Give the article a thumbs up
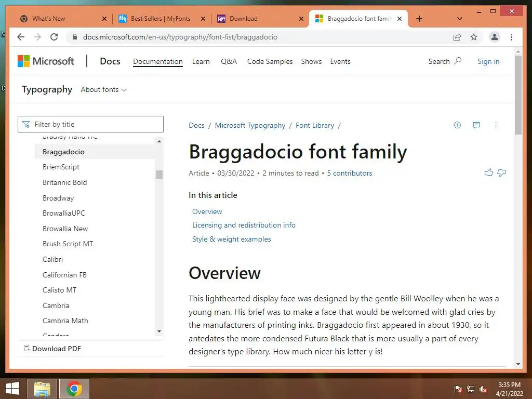This screenshot has width=532, height=399. click(x=488, y=172)
